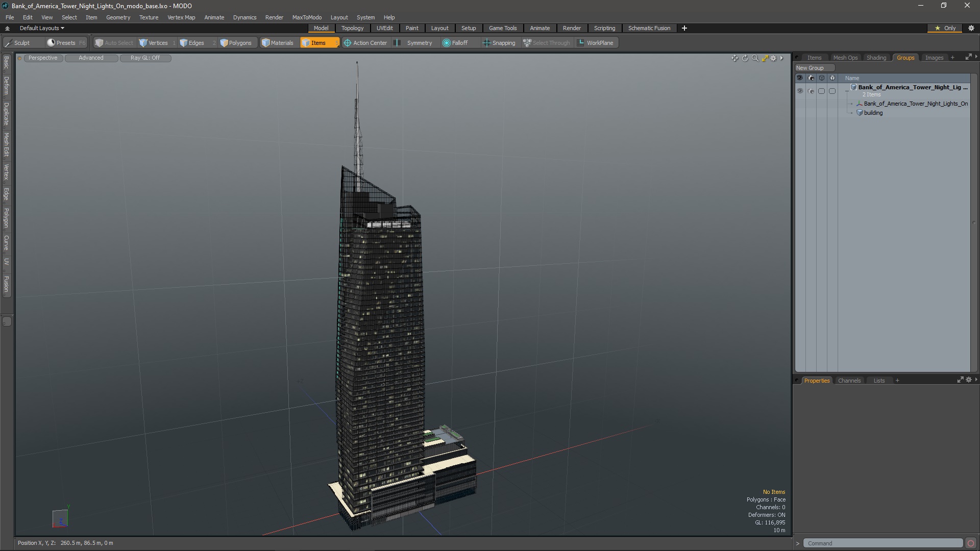Screen dimensions: 980x551
Task: Toggle Select Through mode
Action: [547, 43]
